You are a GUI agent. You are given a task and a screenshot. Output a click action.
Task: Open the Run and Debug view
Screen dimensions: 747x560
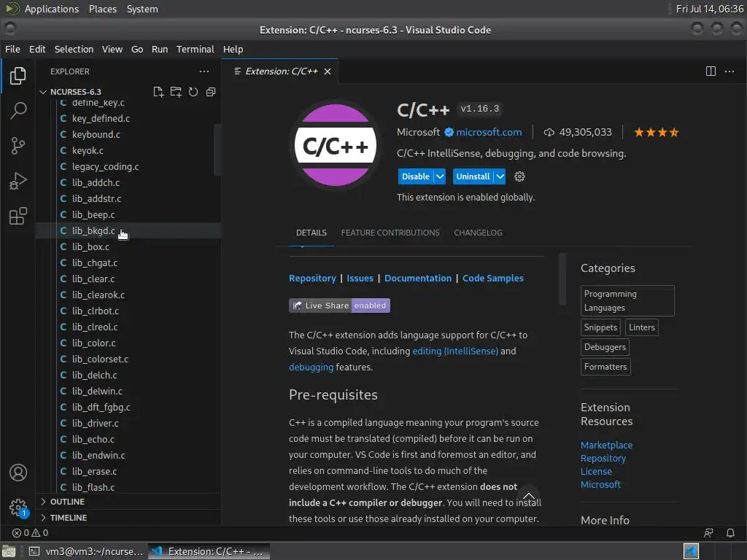pos(18,181)
